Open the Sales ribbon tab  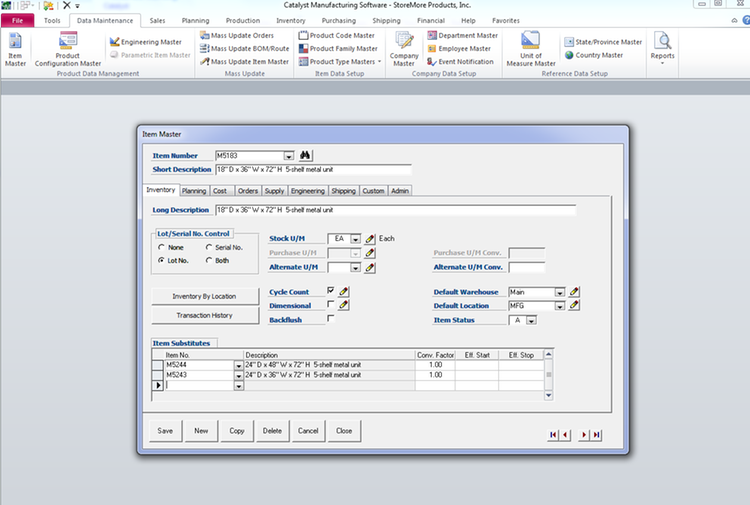tap(157, 21)
